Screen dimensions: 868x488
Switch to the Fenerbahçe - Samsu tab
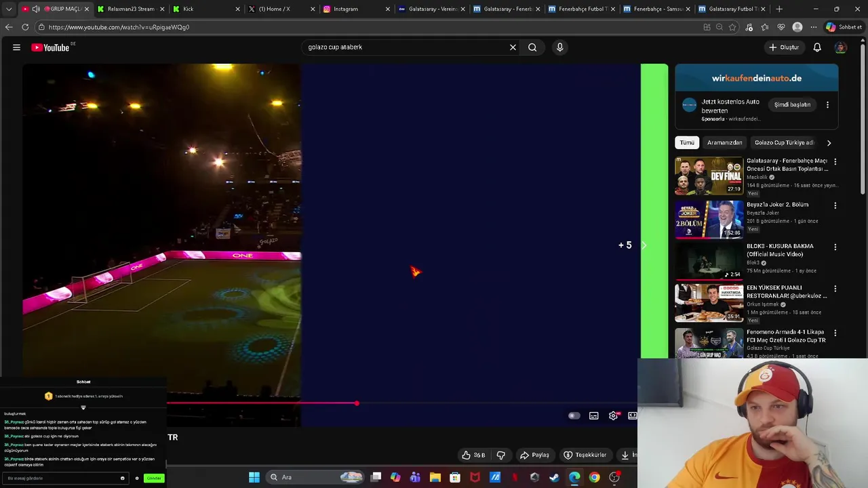(655, 9)
